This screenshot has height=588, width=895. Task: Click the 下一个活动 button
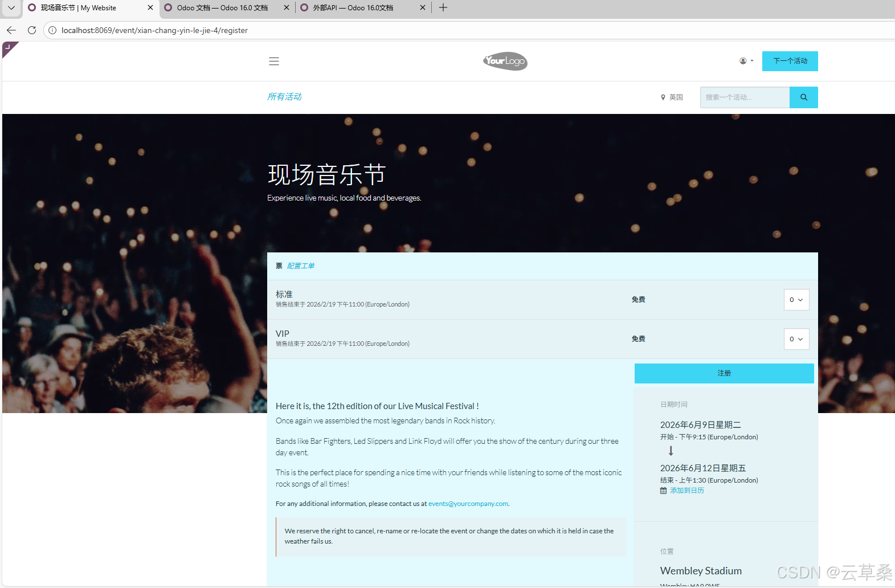[790, 61]
